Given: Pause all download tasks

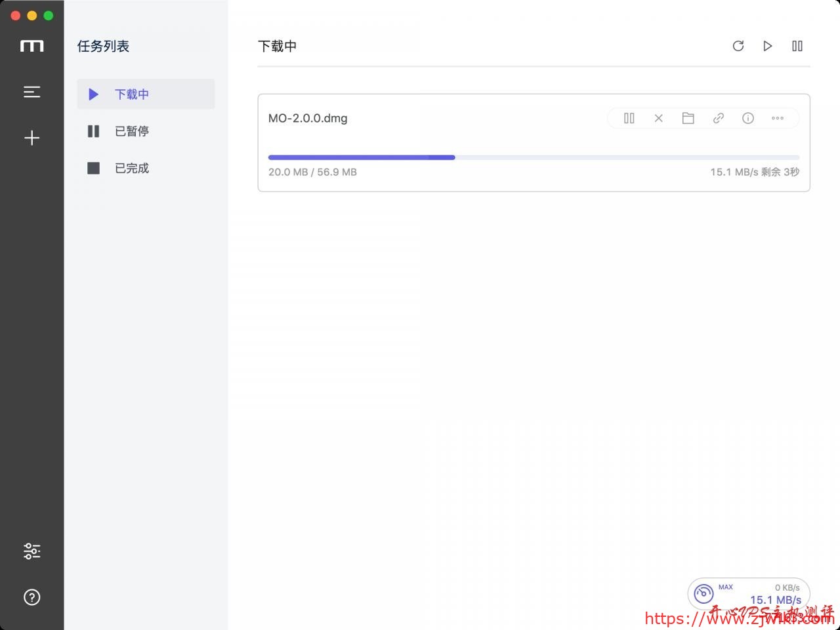Looking at the screenshot, I should 797,46.
